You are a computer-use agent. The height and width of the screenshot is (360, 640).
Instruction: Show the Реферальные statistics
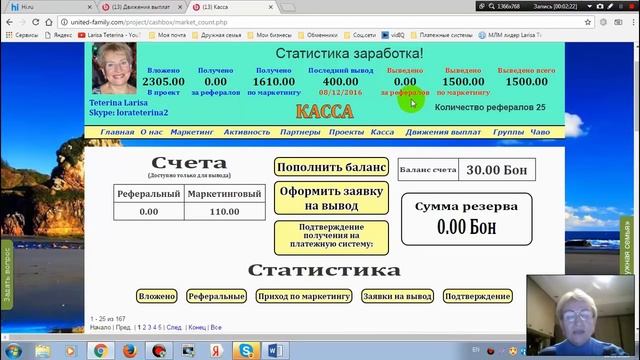click(x=216, y=296)
